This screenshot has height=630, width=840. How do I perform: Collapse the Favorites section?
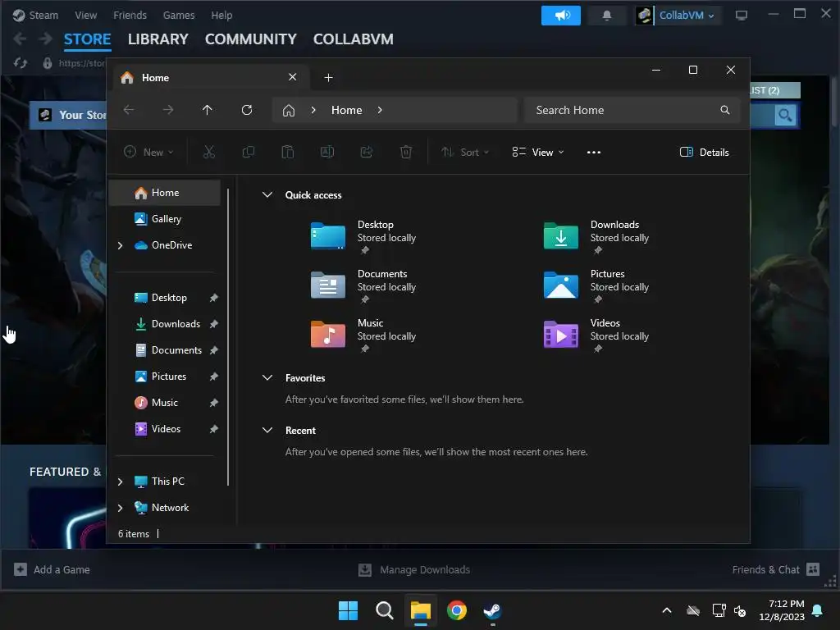[x=267, y=377]
